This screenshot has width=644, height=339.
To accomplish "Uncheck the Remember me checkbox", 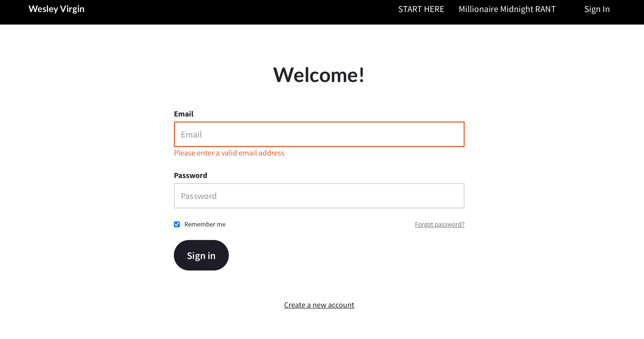I will [177, 224].
